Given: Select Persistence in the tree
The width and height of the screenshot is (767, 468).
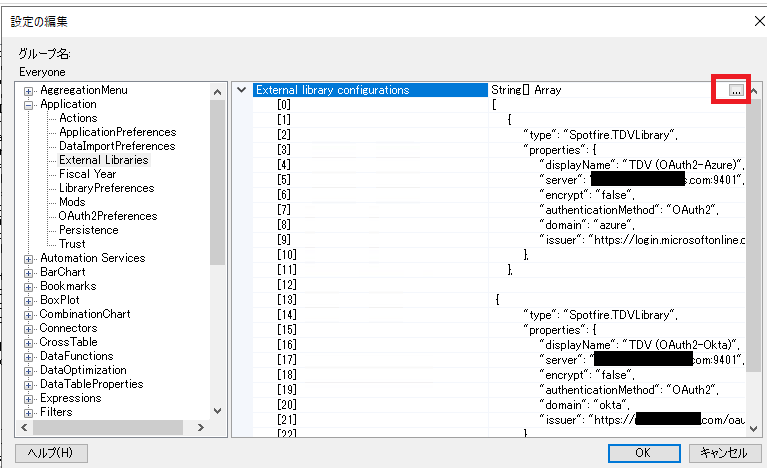Looking at the screenshot, I should (x=89, y=230).
